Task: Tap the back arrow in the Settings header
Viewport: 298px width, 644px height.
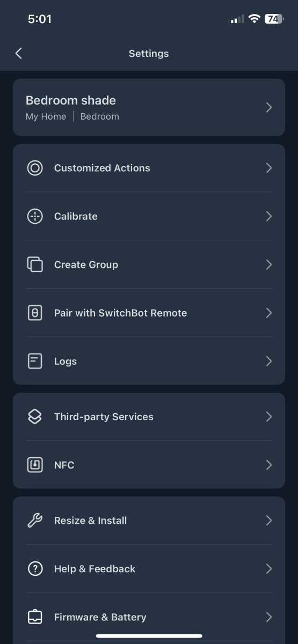Action: click(x=19, y=53)
